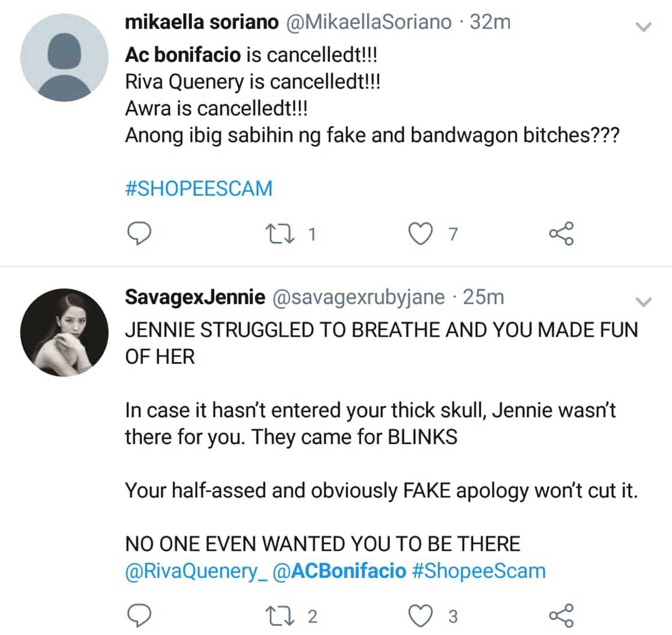The image size is (672, 635).
Task: Open the #SHOPEESCAM hashtag link
Action: coord(199,188)
